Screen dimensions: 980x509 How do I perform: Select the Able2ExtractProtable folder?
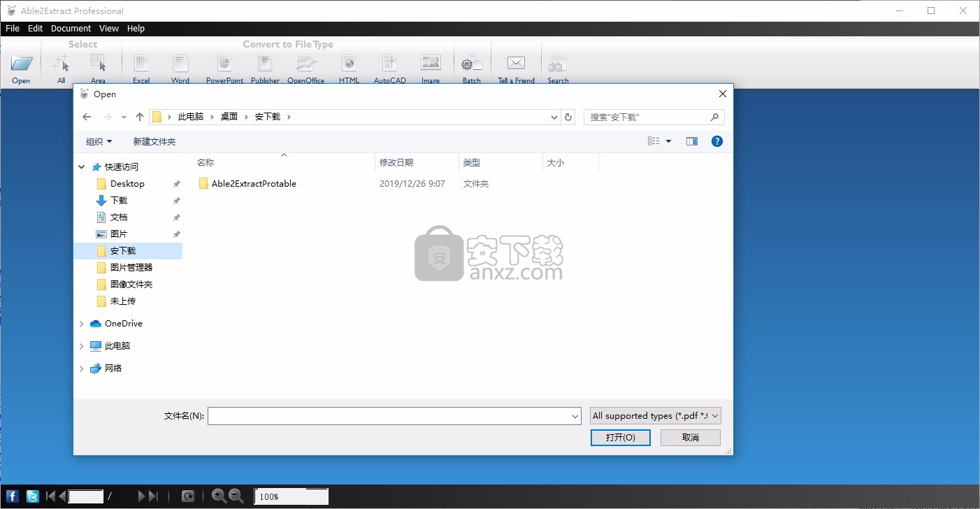pos(254,184)
